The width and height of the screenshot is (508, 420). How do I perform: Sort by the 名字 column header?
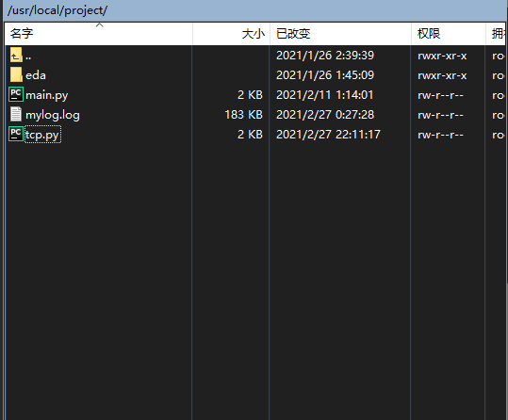[98, 34]
